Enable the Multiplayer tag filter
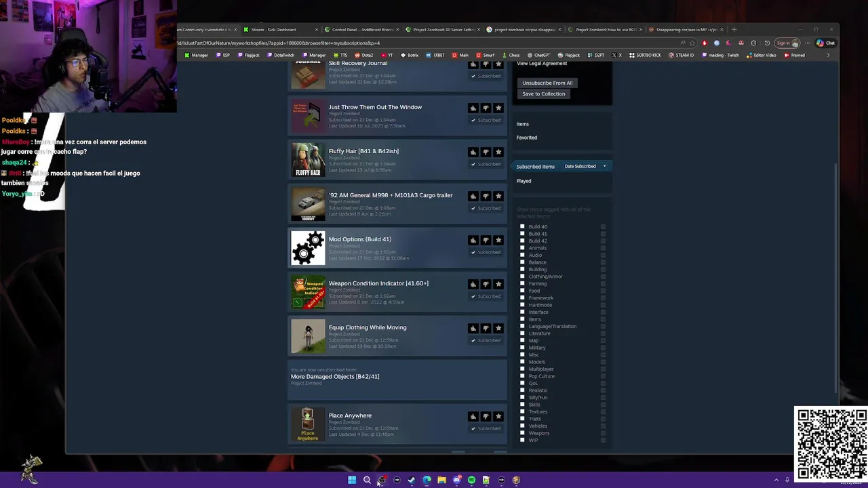 [x=522, y=369]
